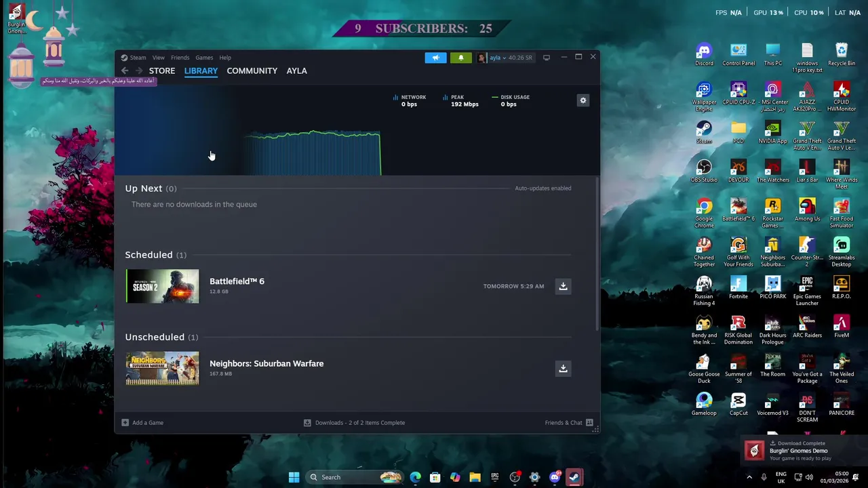Open Epic Games Launcher desktop shortcut
The image size is (868, 488).
(807, 291)
